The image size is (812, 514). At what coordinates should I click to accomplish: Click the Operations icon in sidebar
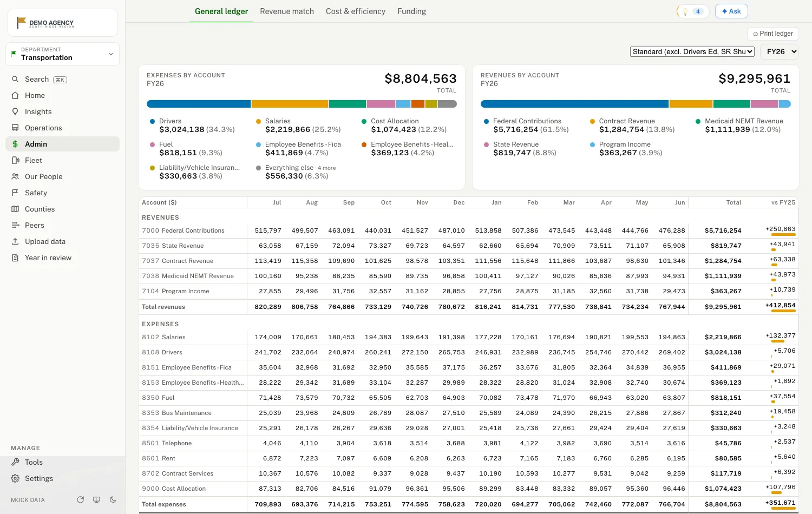click(x=15, y=128)
